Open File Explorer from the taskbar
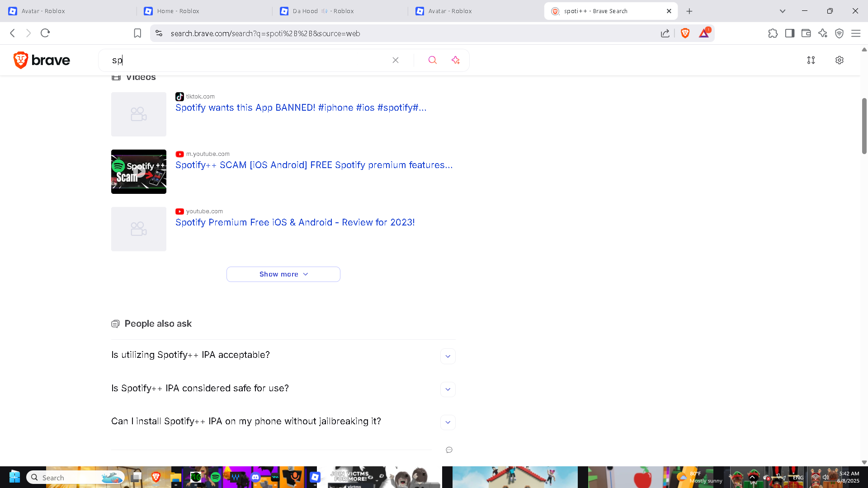868x488 pixels. pos(176,477)
